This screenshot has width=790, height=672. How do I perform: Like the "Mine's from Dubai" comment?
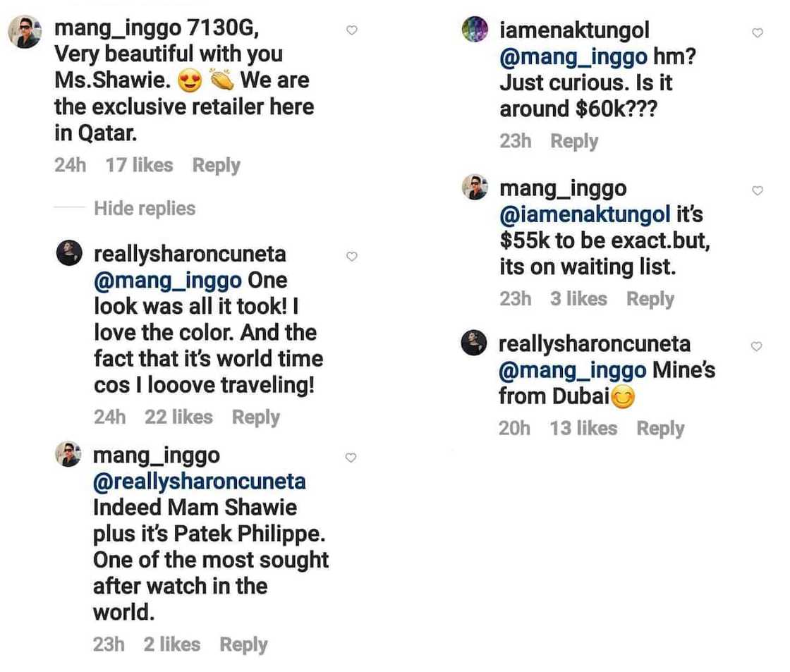tap(757, 346)
